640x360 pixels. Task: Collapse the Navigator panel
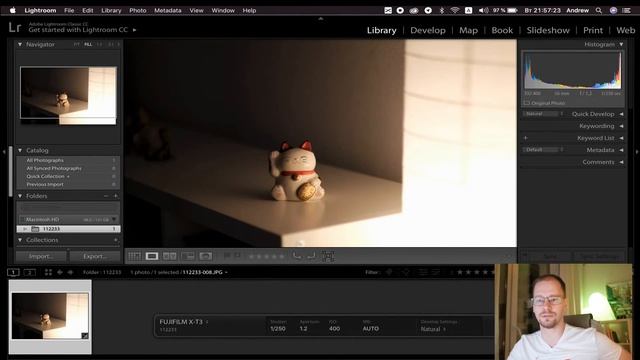[20, 44]
